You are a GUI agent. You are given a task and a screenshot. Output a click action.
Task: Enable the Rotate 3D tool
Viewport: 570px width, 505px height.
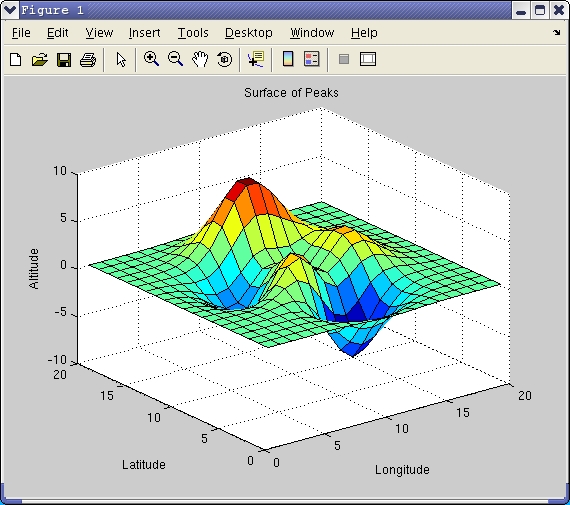(x=224, y=59)
